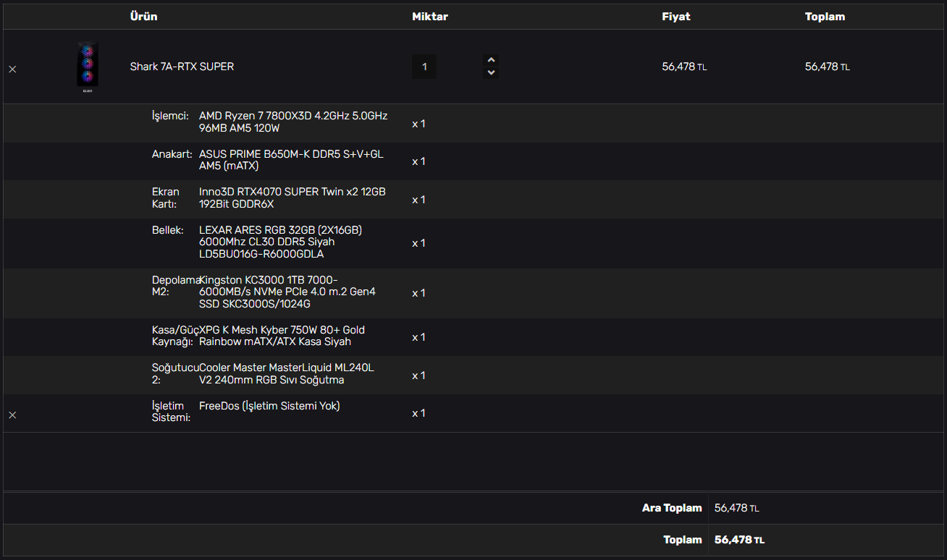947x560 pixels.
Task: Select the AMD Ryzen 7 7800X3D processor row
Action: (x=293, y=122)
